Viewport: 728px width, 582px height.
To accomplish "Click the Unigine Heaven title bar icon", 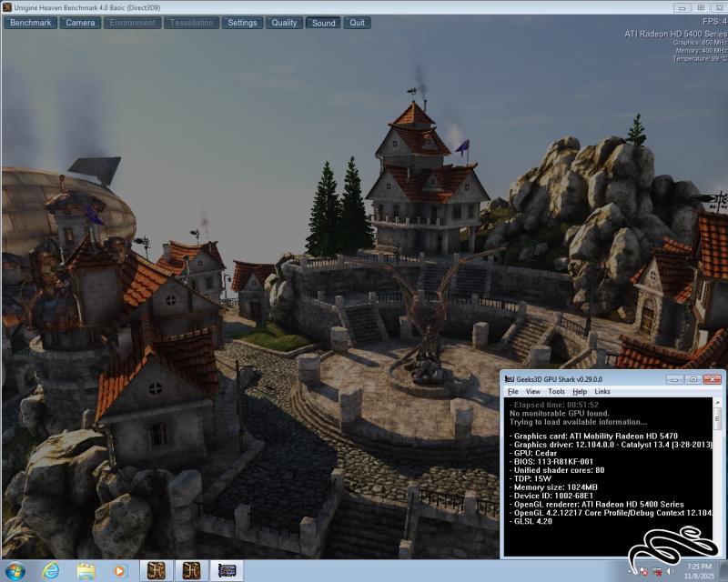I will 7,7.
